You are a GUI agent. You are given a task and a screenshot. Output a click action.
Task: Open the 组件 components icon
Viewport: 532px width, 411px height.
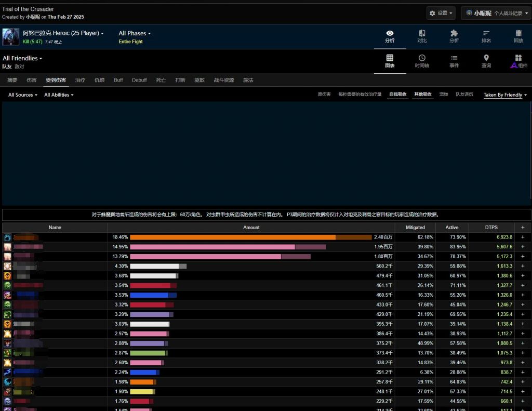pos(518,61)
